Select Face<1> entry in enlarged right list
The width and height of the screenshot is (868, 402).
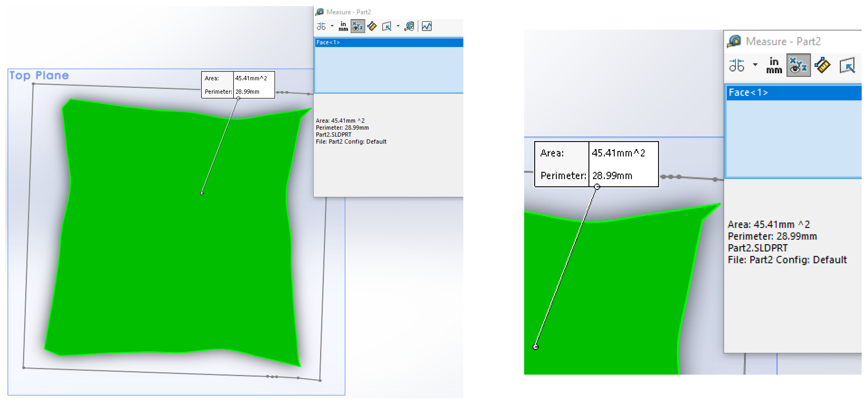pyautogui.click(x=748, y=92)
